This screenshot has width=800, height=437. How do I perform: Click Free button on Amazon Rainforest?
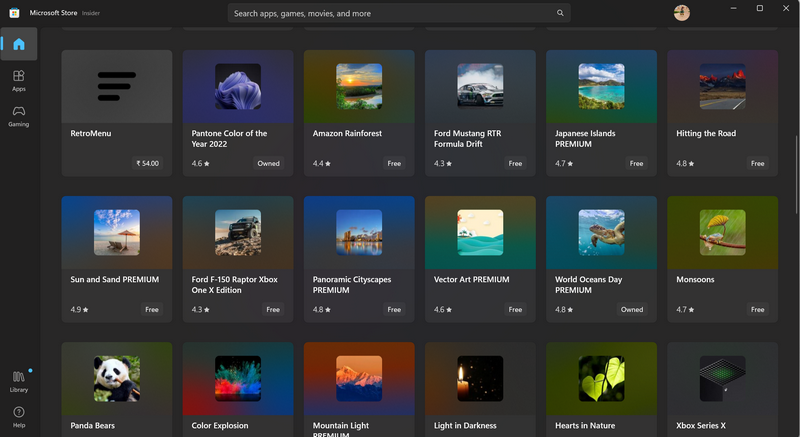[x=394, y=163]
